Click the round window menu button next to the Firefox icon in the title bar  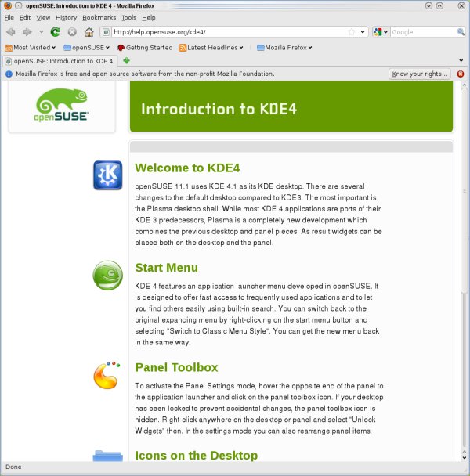19,5
